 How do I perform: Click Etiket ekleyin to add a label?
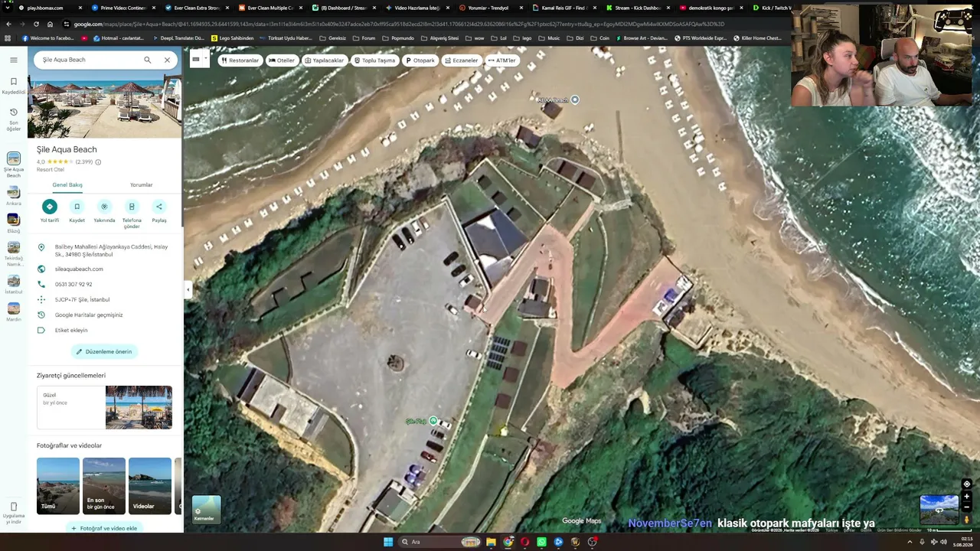tap(71, 331)
